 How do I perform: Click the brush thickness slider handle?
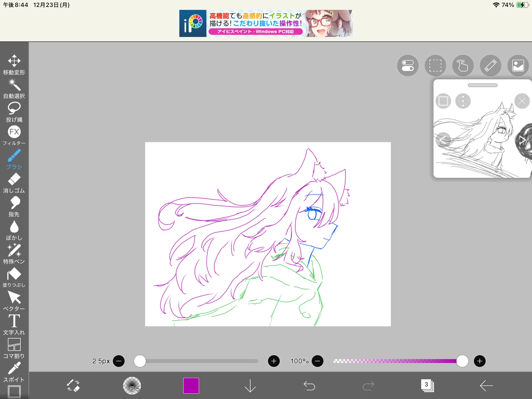(x=140, y=361)
